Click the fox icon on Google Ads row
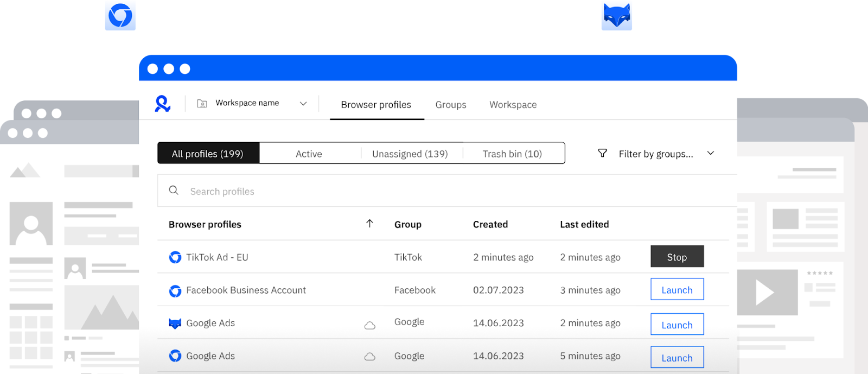The height and width of the screenshot is (374, 868). coord(175,324)
